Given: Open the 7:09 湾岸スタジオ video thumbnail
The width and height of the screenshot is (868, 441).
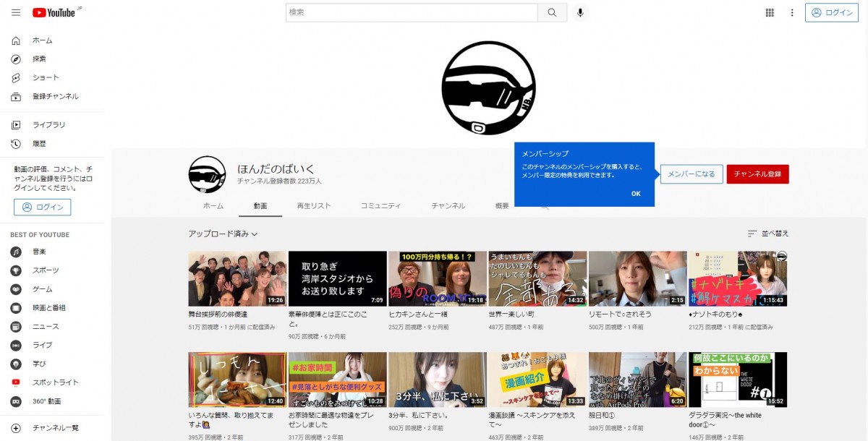Looking at the screenshot, I should [x=337, y=278].
